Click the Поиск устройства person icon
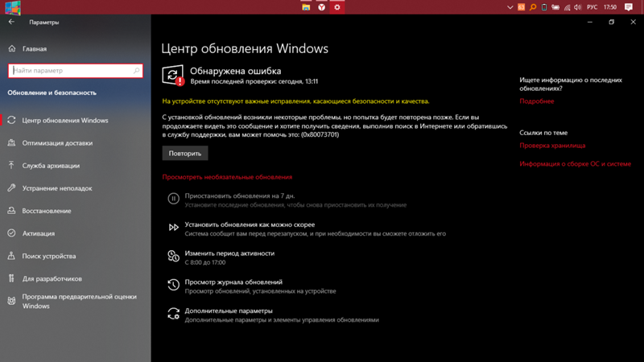Screen dimensions: 644x362 11,256
